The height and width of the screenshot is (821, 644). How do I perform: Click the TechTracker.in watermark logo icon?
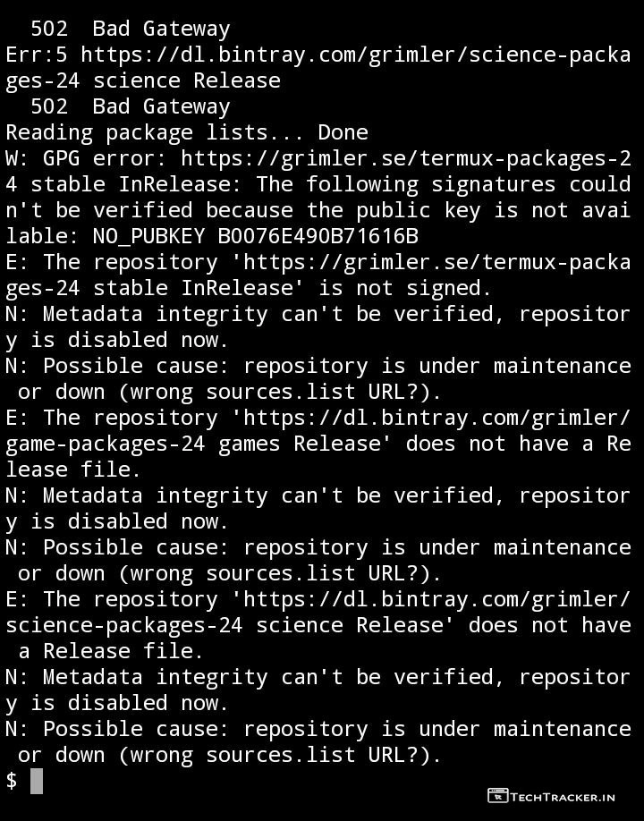(x=498, y=796)
